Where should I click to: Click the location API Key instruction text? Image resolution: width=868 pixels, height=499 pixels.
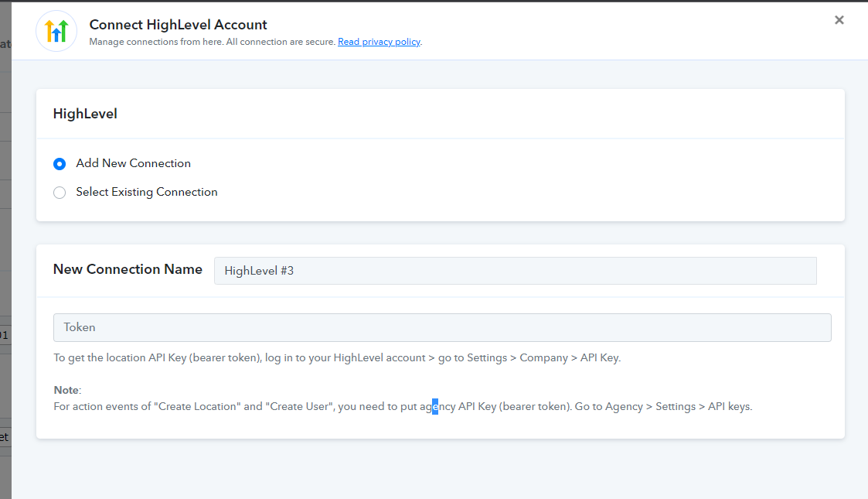(337, 357)
